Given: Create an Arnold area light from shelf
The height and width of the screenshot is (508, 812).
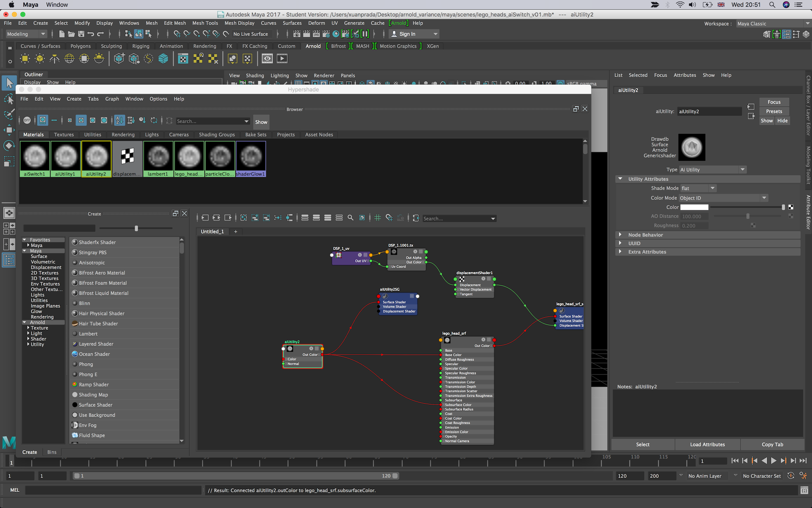Looking at the screenshot, I should tap(25, 59).
